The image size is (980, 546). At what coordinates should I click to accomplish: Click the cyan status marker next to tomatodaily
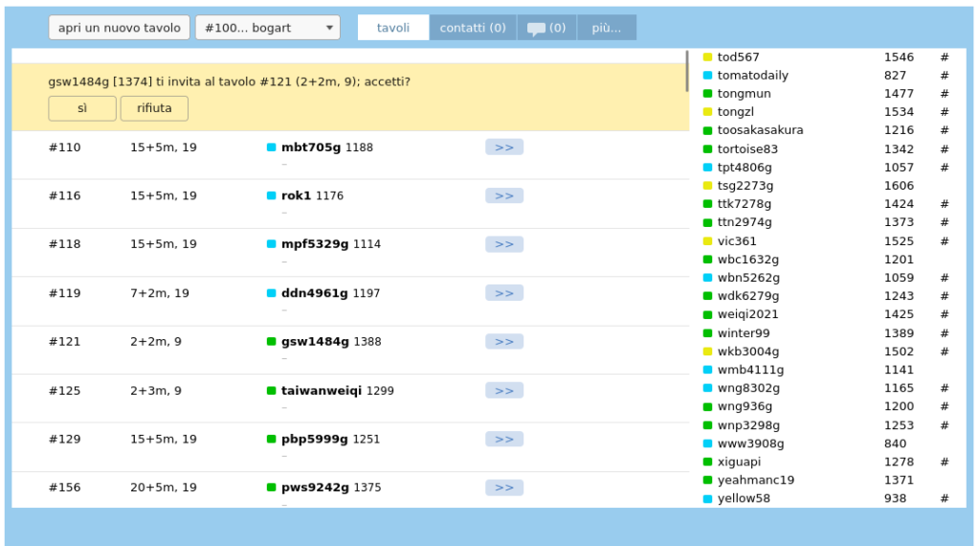(x=707, y=76)
